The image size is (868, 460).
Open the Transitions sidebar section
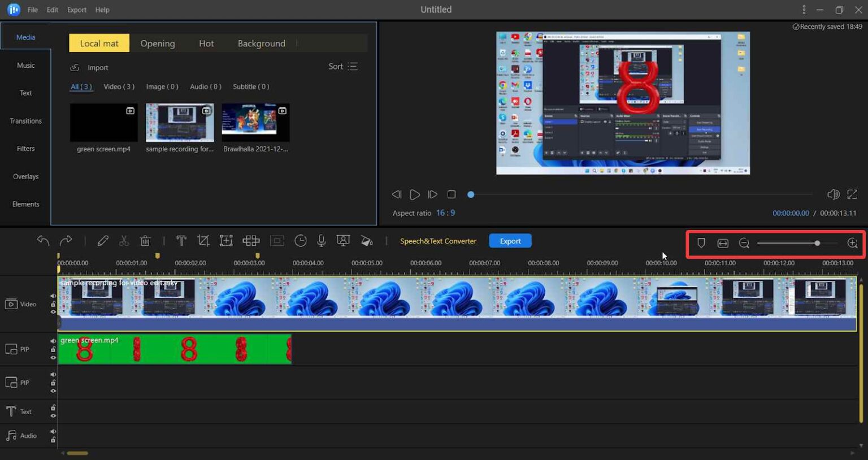pos(25,121)
